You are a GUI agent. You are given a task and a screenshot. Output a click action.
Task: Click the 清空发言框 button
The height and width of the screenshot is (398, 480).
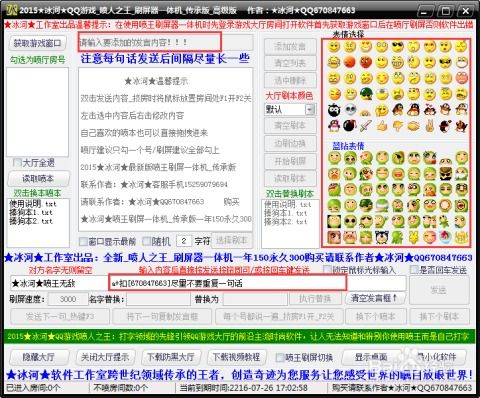tap(374, 298)
